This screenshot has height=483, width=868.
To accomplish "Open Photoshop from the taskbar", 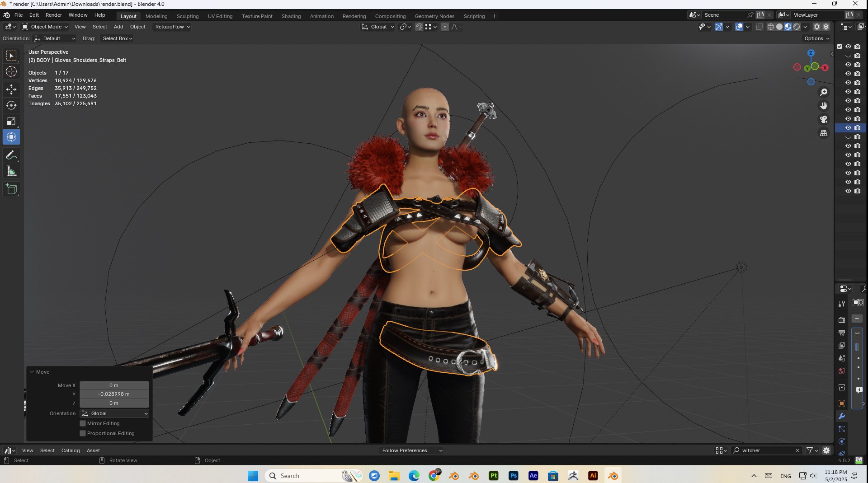I will (x=513, y=476).
